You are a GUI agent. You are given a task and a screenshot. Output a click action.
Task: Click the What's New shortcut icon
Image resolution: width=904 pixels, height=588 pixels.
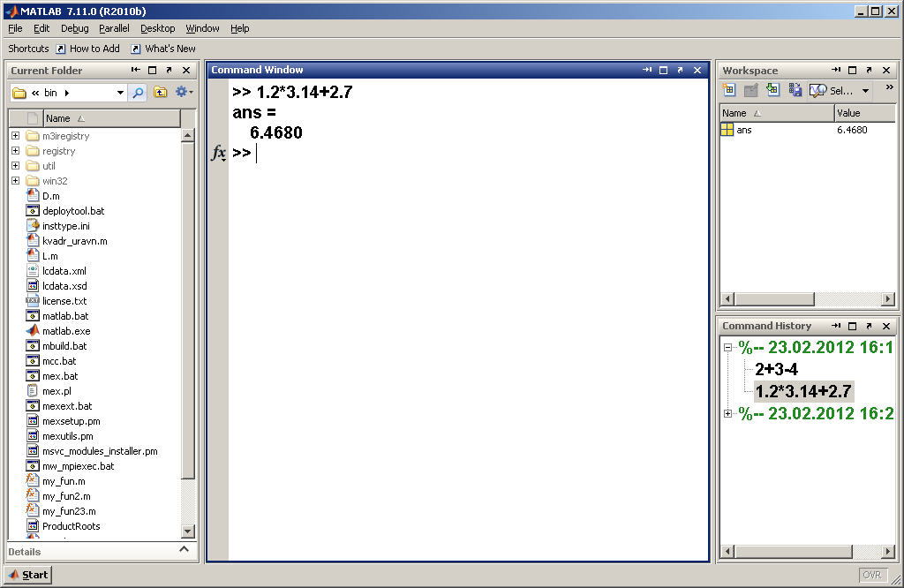pyautogui.click(x=135, y=49)
